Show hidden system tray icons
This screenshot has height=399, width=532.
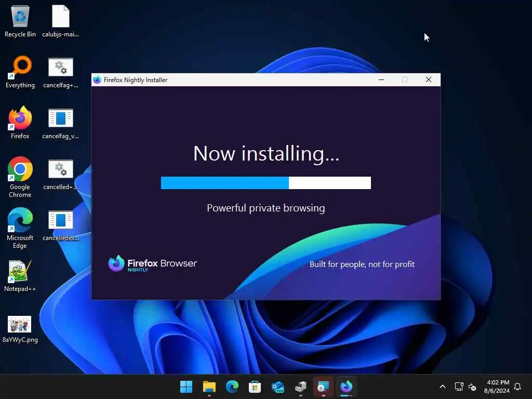[x=443, y=387]
